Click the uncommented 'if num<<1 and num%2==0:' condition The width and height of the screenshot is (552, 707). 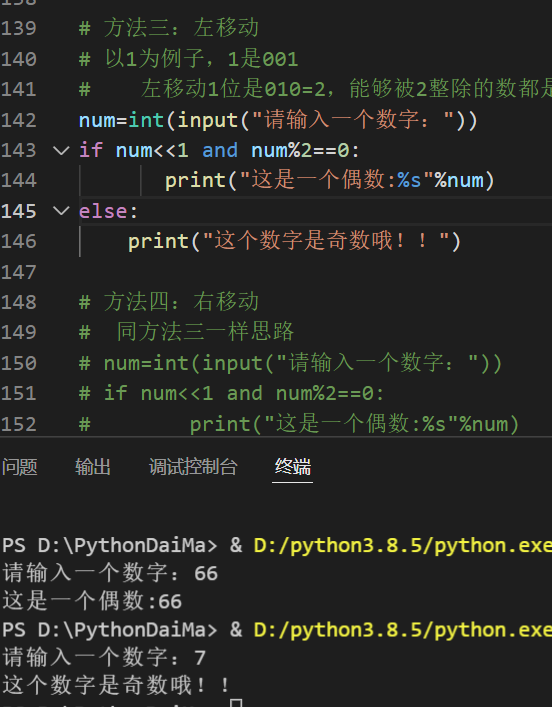219,150
